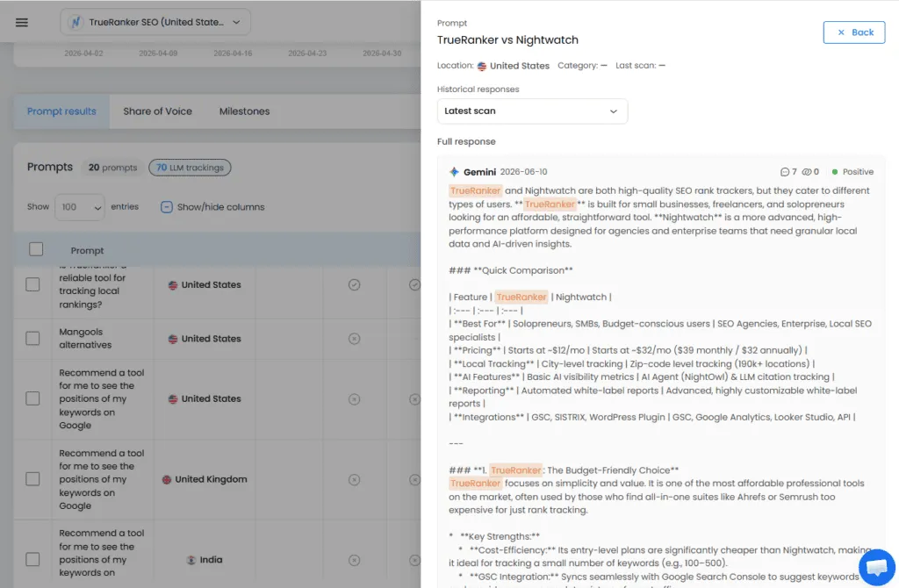The height and width of the screenshot is (588, 899).
Task: Click the Prompt column header
Action: click(x=87, y=250)
